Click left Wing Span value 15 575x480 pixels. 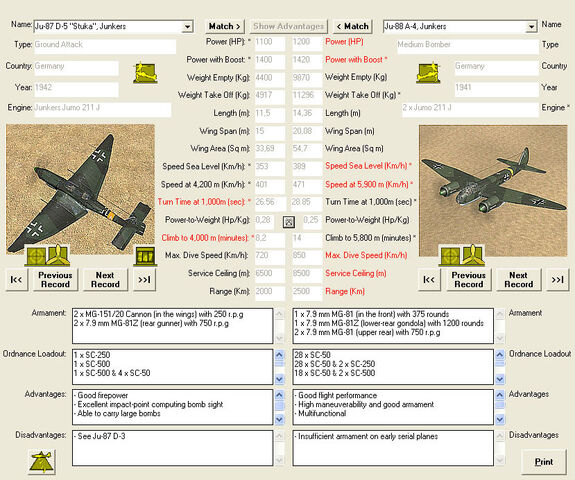pyautogui.click(x=270, y=132)
